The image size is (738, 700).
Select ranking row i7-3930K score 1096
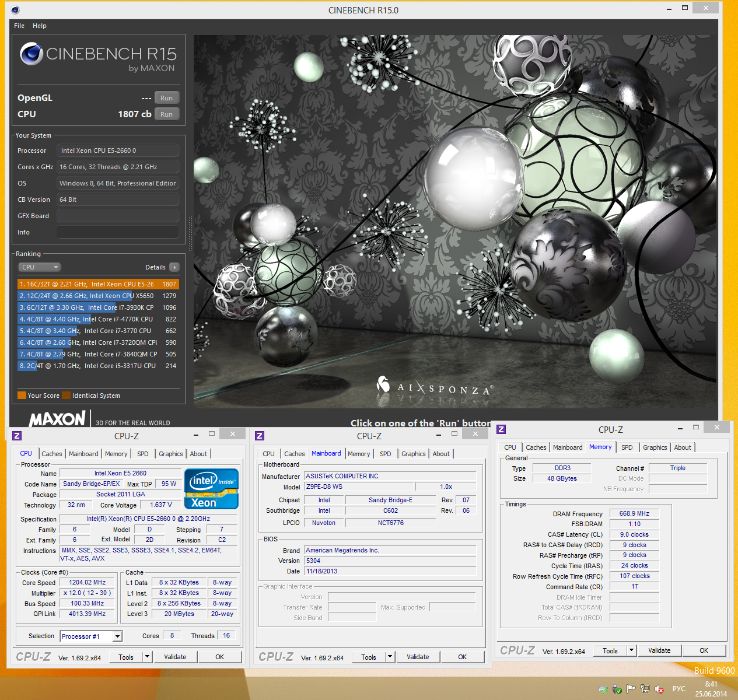(98, 307)
